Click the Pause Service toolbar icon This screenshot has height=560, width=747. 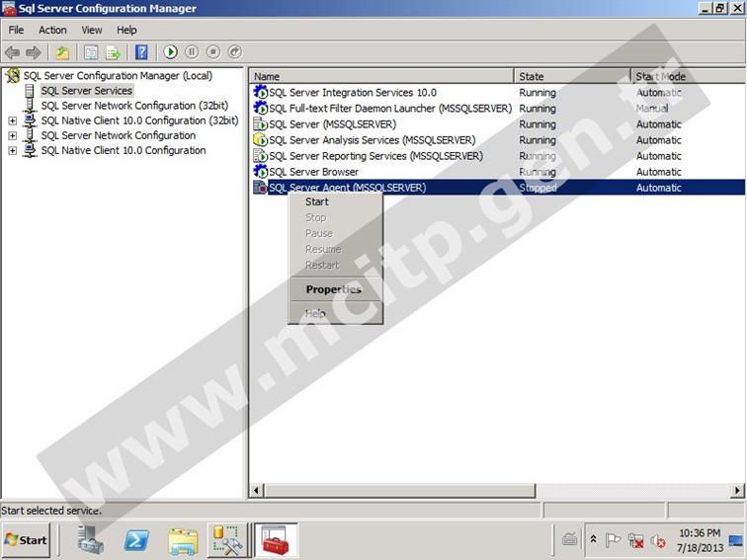tap(192, 52)
